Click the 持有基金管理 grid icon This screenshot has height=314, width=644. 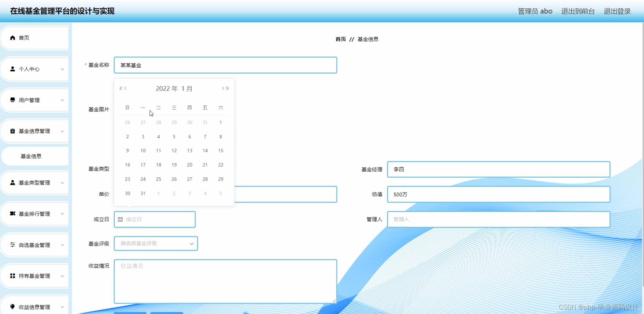point(12,276)
